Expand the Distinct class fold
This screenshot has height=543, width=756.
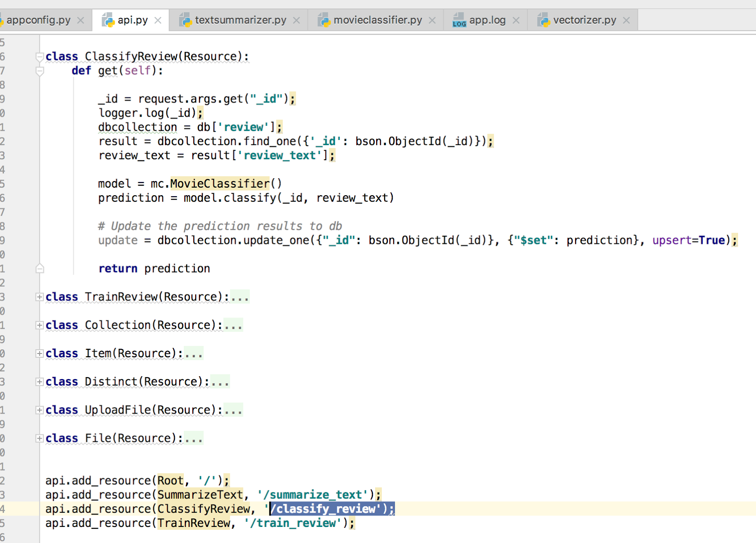coord(40,382)
